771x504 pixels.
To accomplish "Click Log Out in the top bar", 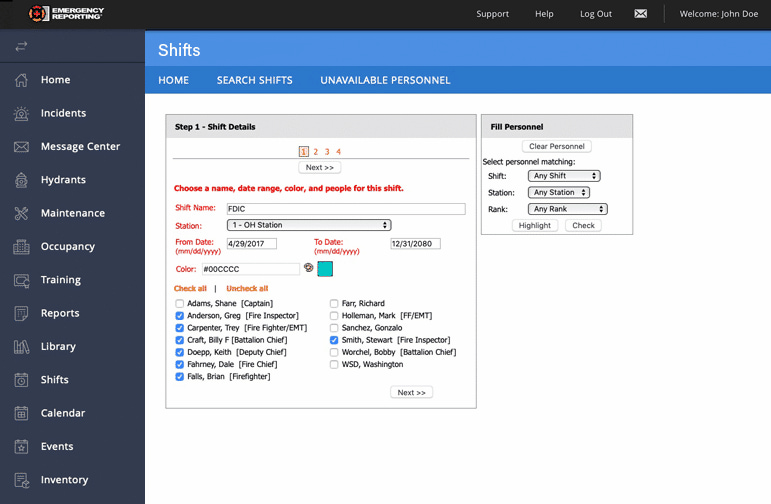I will [595, 14].
